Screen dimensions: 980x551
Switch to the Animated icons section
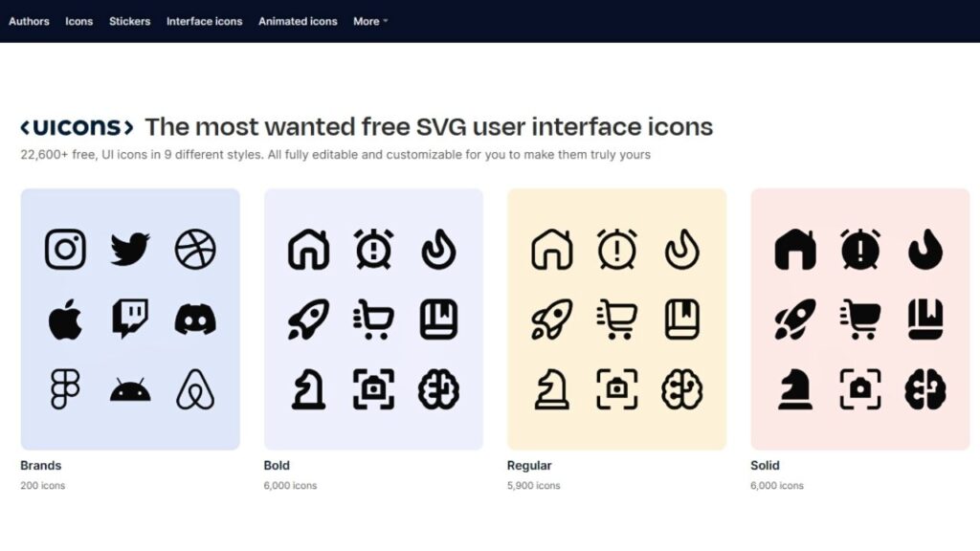pos(298,21)
